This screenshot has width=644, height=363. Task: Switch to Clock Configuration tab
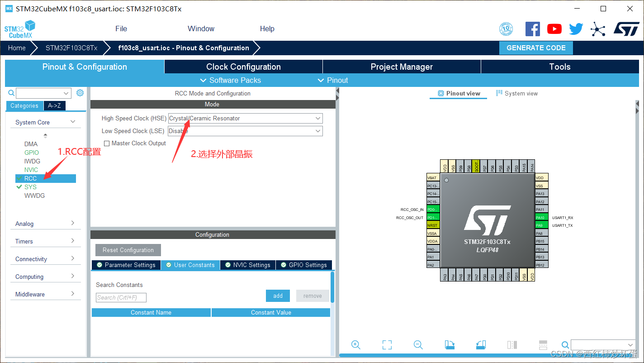click(243, 67)
